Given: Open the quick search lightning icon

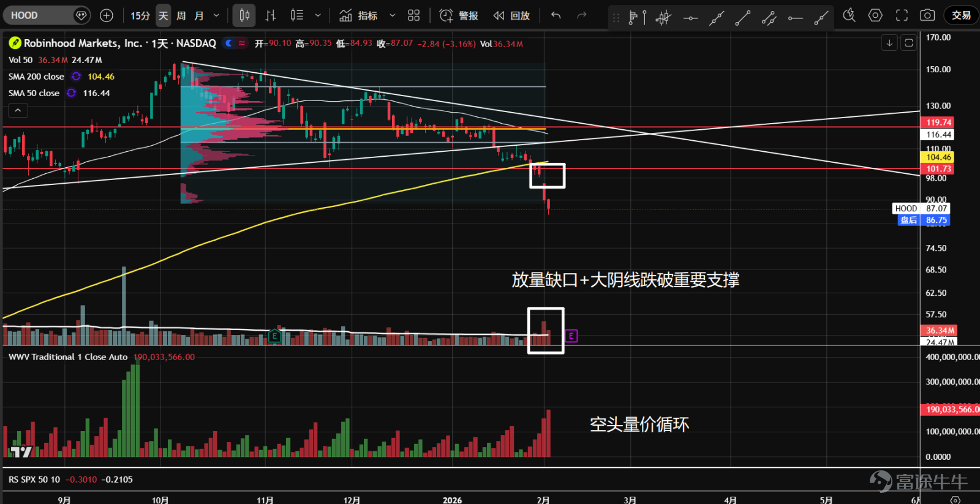Looking at the screenshot, I should [849, 15].
